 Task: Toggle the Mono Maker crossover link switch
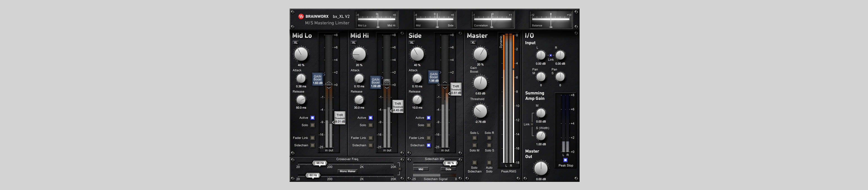tap(400, 169)
